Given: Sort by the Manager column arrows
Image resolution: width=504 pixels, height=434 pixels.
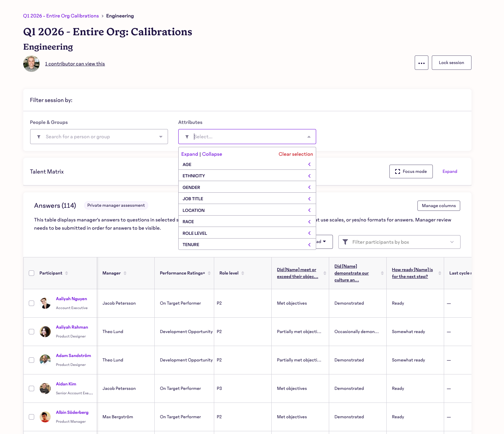Looking at the screenshot, I should (125, 273).
